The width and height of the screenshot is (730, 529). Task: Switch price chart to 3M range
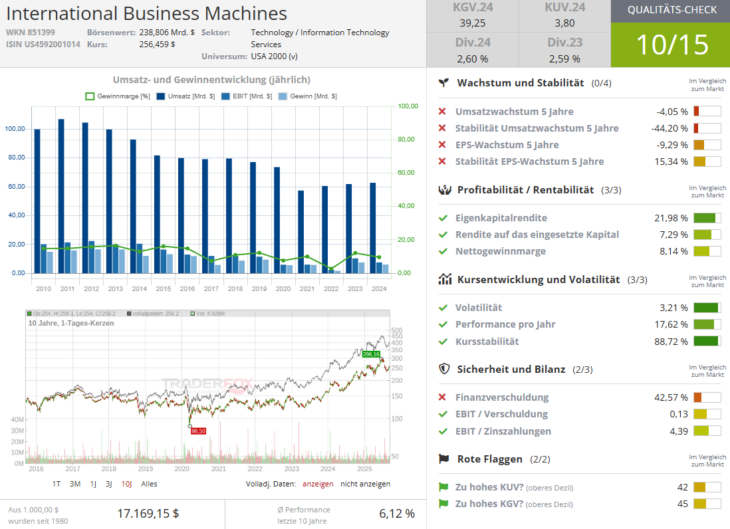click(75, 484)
